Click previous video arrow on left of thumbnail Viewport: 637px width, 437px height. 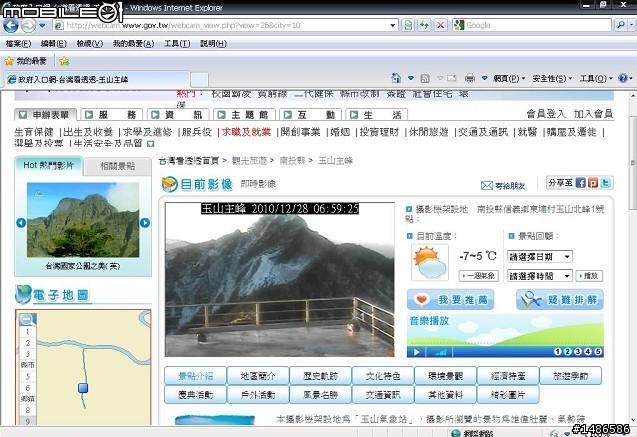pos(21,223)
